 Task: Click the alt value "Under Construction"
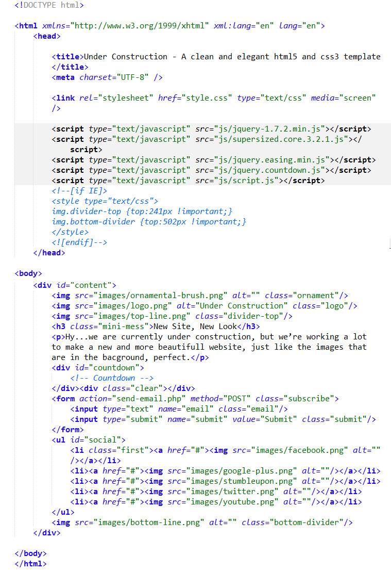coord(242,306)
